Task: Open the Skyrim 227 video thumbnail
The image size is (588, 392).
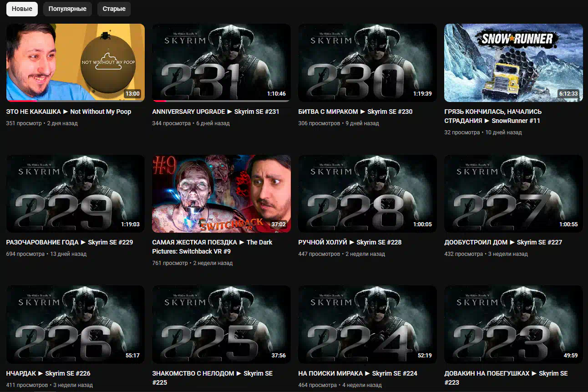Action: click(513, 193)
